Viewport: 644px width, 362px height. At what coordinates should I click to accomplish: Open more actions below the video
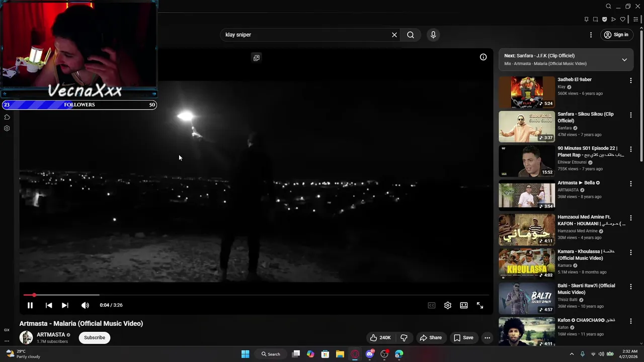(487, 338)
